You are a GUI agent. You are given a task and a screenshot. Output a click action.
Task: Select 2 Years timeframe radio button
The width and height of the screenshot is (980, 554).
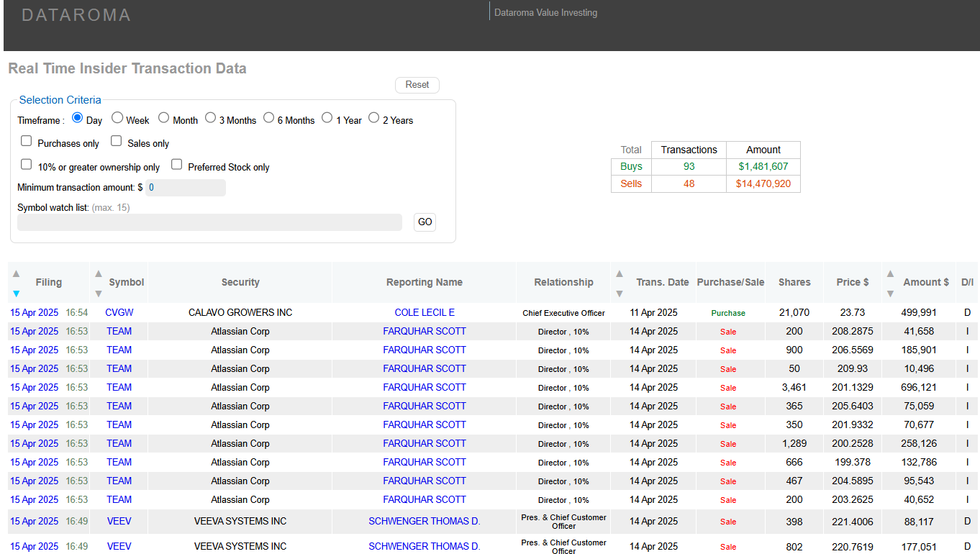[373, 118]
